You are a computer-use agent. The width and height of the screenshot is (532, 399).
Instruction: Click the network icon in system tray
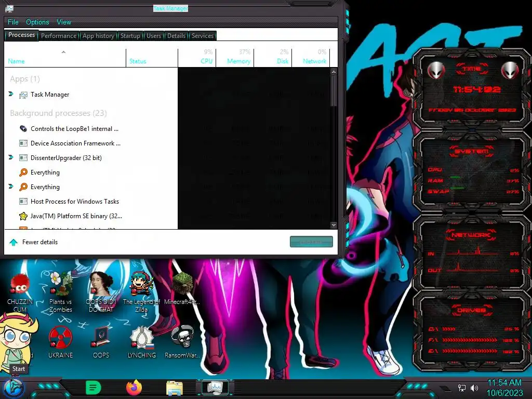point(461,388)
